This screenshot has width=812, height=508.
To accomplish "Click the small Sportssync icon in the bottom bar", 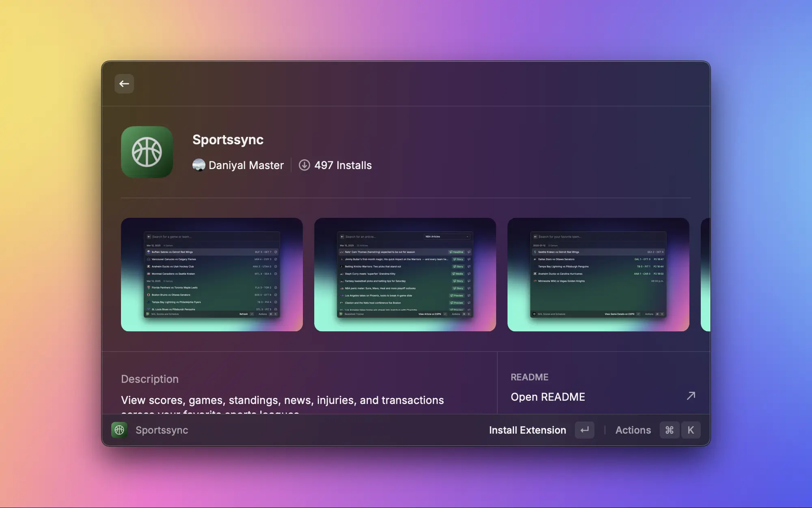I will 119,430.
